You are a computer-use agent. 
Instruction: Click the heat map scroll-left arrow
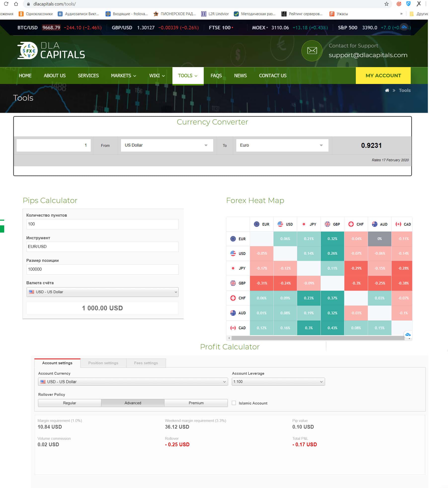[229, 338]
